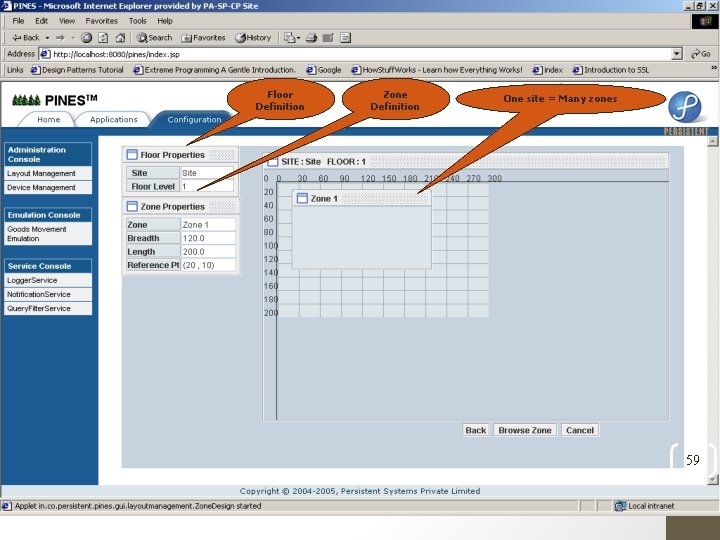
Task: Click the page scrollbar down arrow
Action: [713, 479]
